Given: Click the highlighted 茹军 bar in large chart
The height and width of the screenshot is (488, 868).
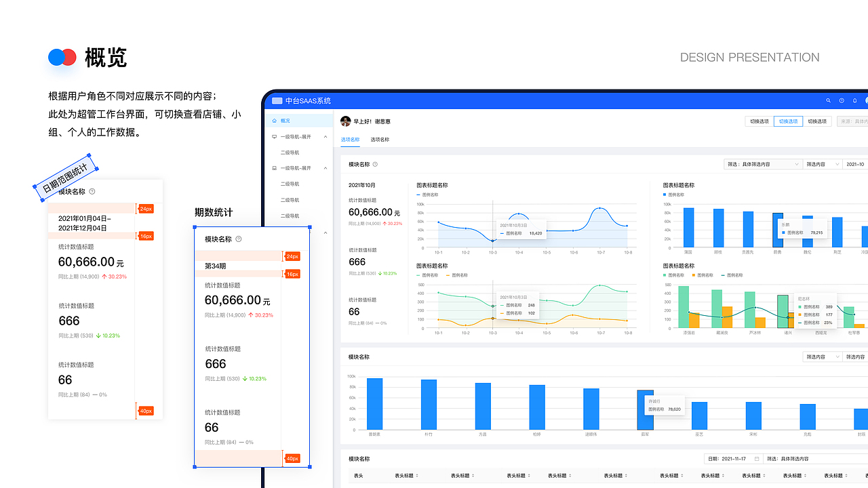Looking at the screenshot, I should (x=646, y=409).
